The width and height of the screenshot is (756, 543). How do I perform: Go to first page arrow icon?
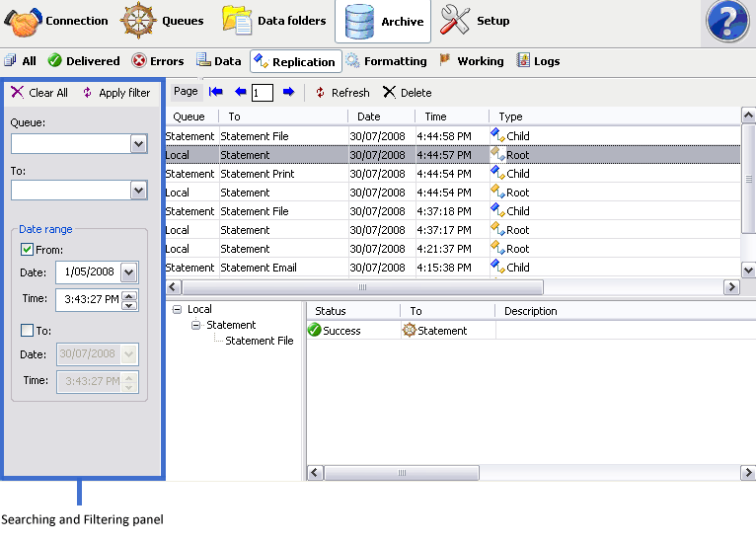click(x=215, y=92)
